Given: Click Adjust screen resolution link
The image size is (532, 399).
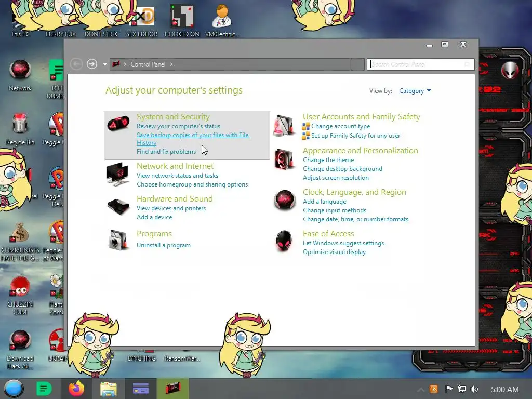Looking at the screenshot, I should pos(336,178).
